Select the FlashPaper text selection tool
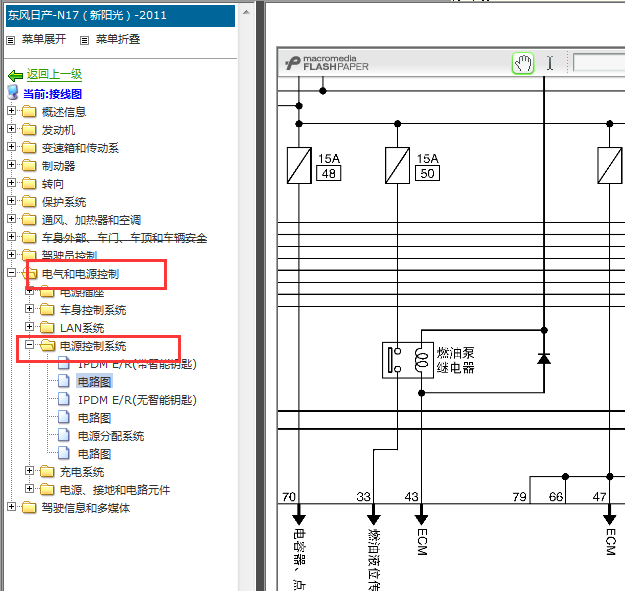Viewport: 625px width, 591px height. (550, 63)
